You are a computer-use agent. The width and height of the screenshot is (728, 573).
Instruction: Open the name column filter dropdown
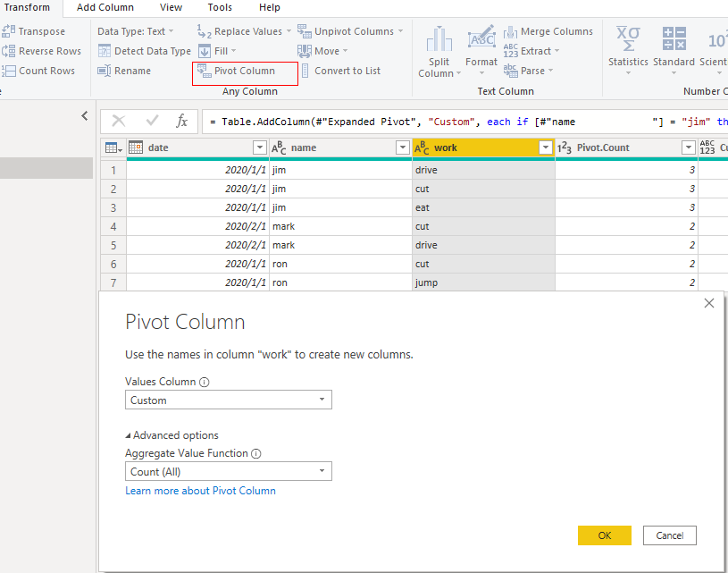point(403,147)
